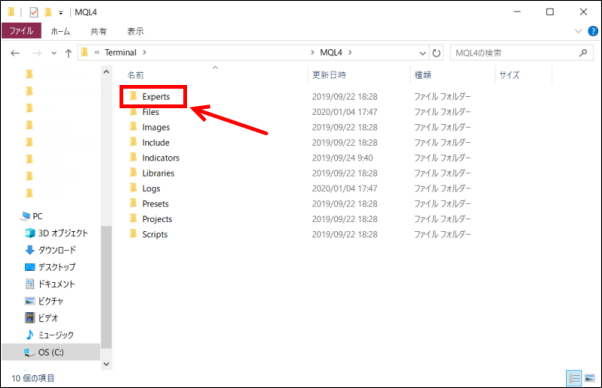Open Explorer help question mark
The width and height of the screenshot is (602, 388).
(x=593, y=31)
